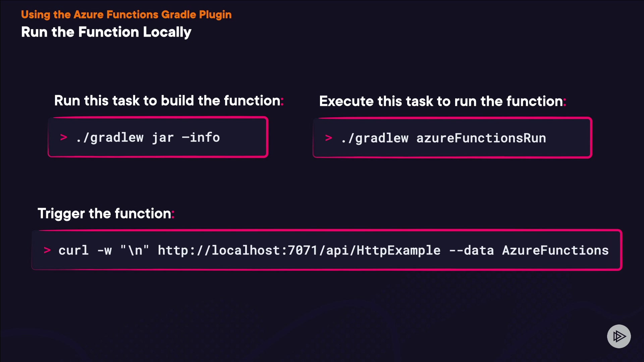Viewport: 644px width, 362px height.
Task: Click the '–info' flag in build command
Action: coord(201,137)
